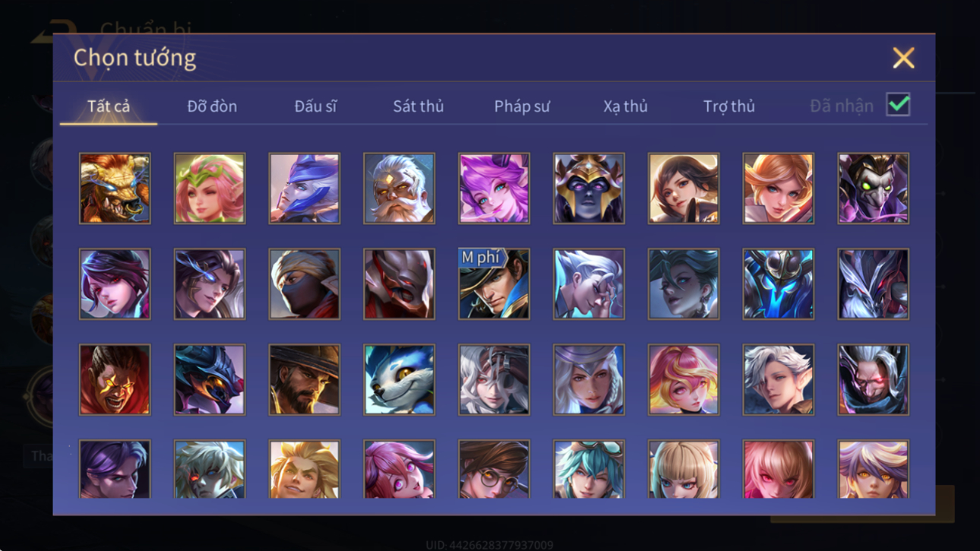Switch to the 'Đỡ đòn' tab

212,106
